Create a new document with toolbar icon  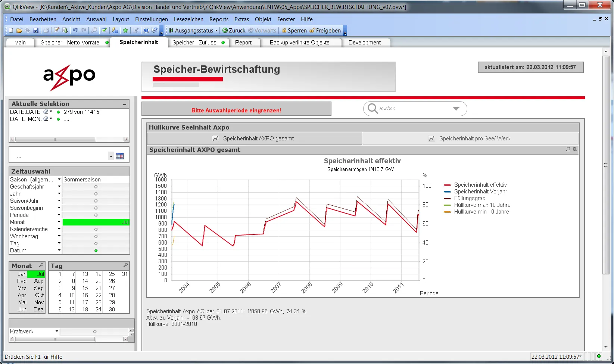(11, 30)
